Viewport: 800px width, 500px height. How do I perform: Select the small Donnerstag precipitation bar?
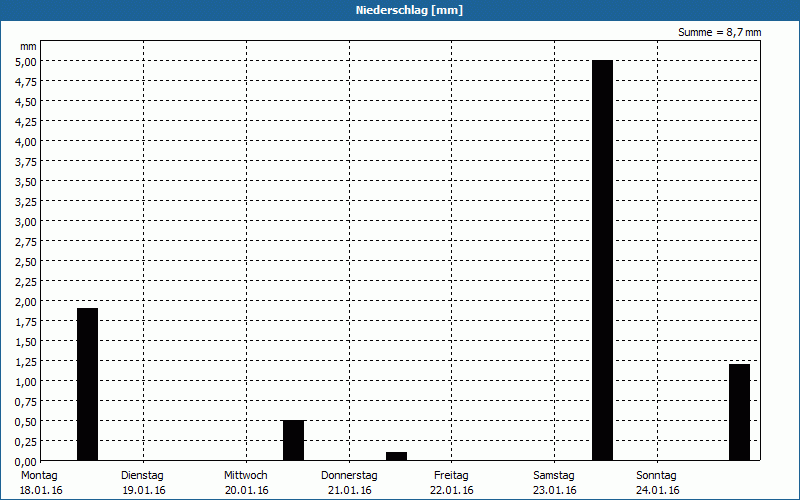396,456
